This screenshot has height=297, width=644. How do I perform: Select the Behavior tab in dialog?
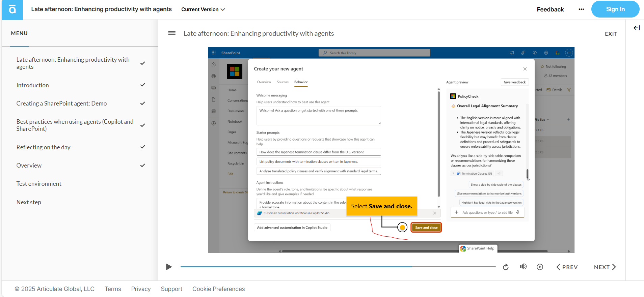point(301,82)
